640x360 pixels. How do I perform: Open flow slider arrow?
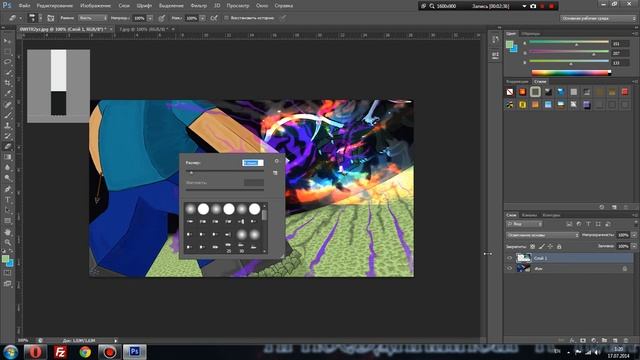pyautogui.click(x=202, y=18)
